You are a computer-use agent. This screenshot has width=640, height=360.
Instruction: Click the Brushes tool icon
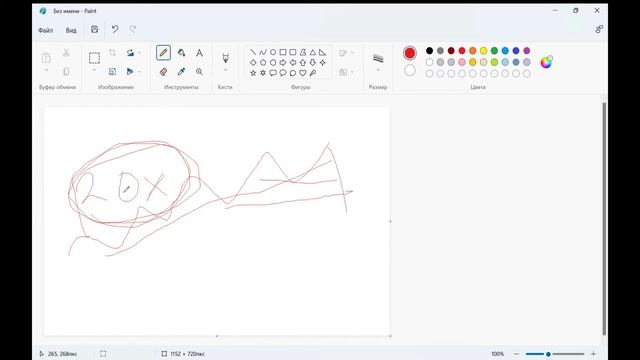point(225,58)
